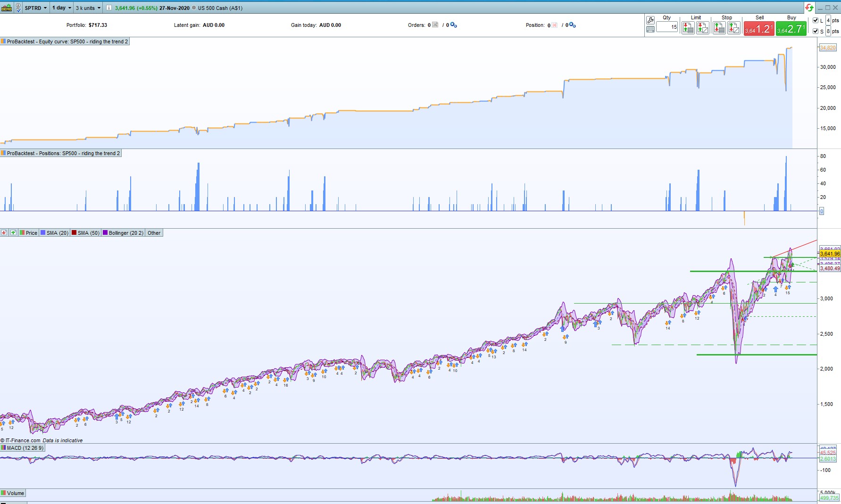Image resolution: width=841 pixels, height=504 pixels.
Task: Click the market status dot before US 500 Cash
Action: click(194, 8)
